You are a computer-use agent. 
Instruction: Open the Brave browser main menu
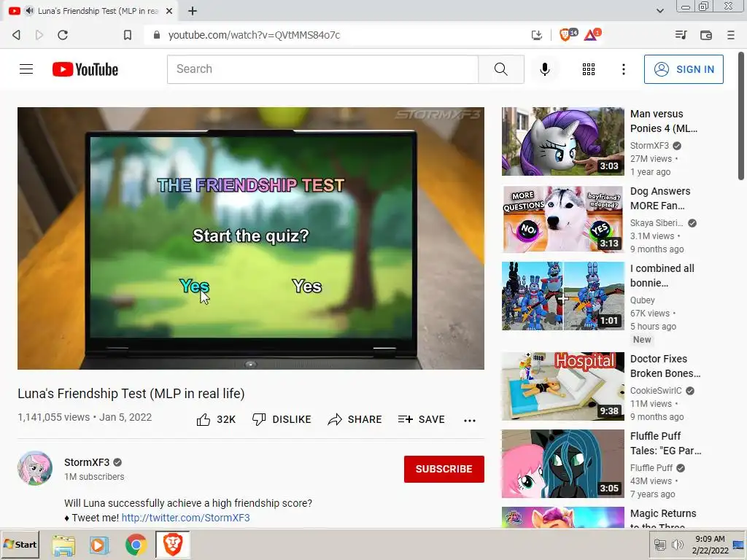pos(730,35)
